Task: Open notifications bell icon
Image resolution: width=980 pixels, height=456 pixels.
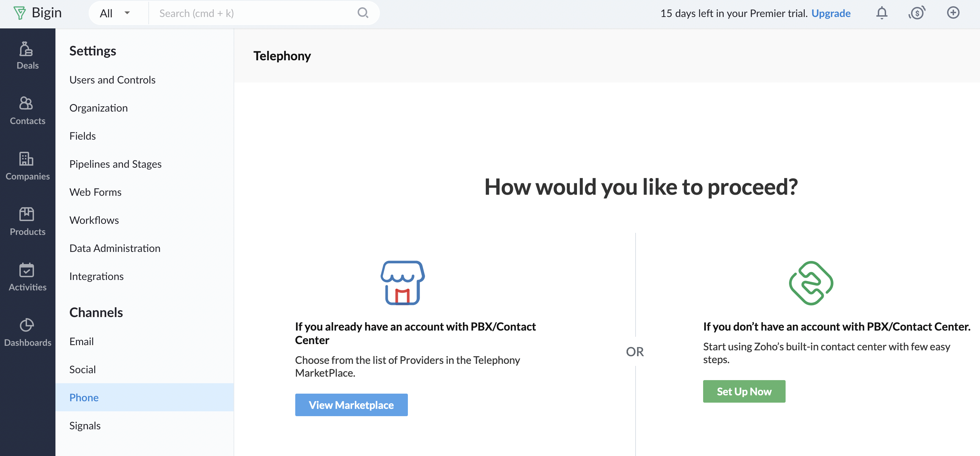Action: (x=882, y=13)
